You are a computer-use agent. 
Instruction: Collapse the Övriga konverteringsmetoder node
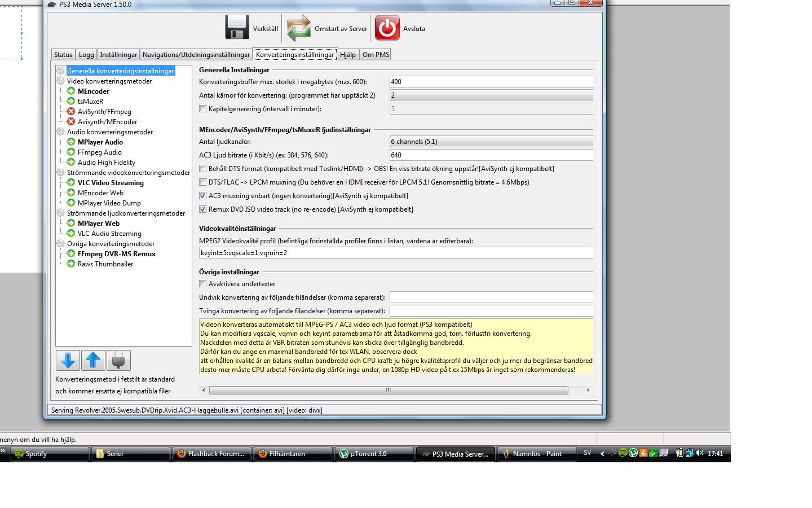pos(60,243)
